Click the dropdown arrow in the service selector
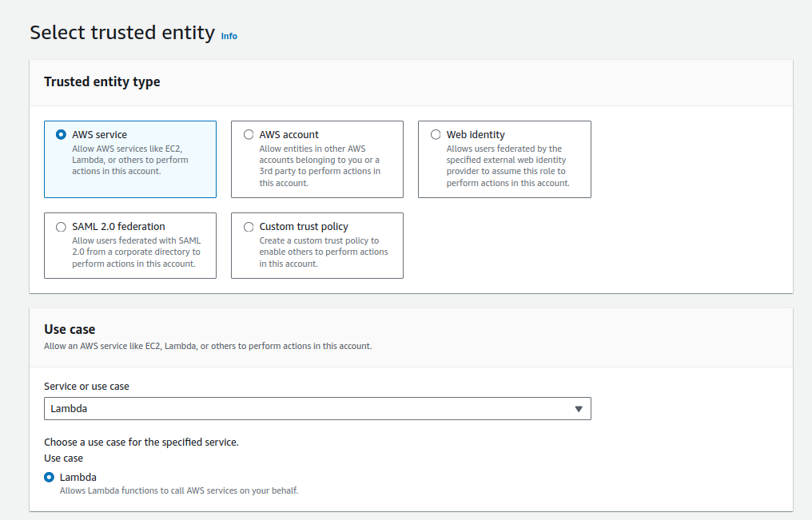 pyautogui.click(x=579, y=409)
